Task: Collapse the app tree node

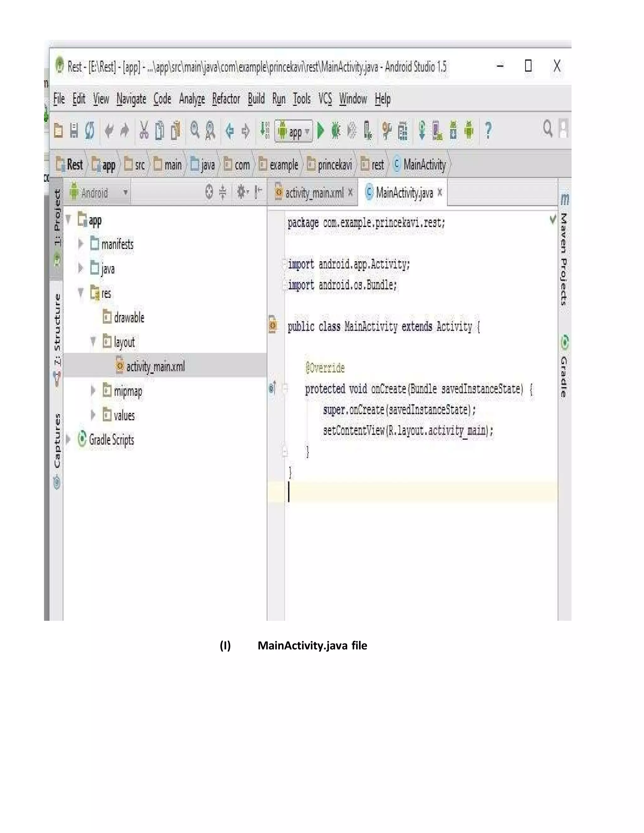Action: 68,219
